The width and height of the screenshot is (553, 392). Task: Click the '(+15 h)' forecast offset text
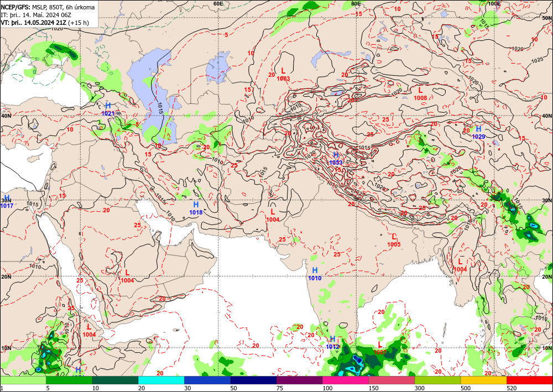point(79,23)
